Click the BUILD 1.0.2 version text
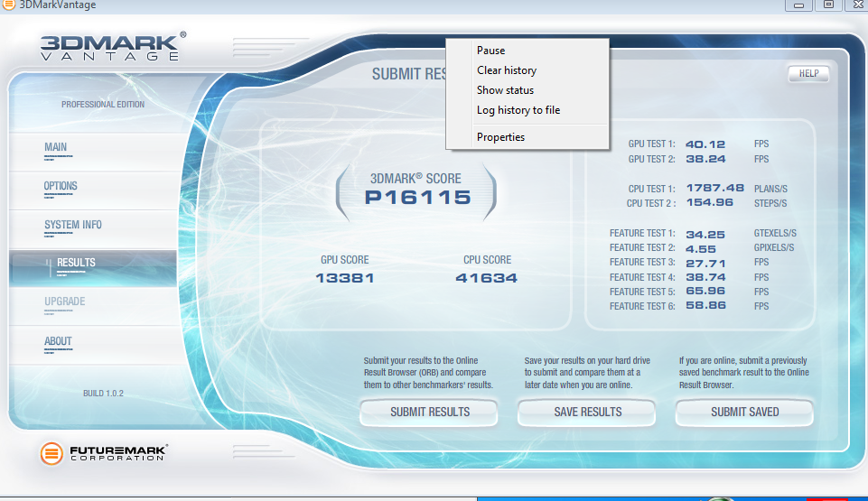This screenshot has width=868, height=501. [x=104, y=394]
